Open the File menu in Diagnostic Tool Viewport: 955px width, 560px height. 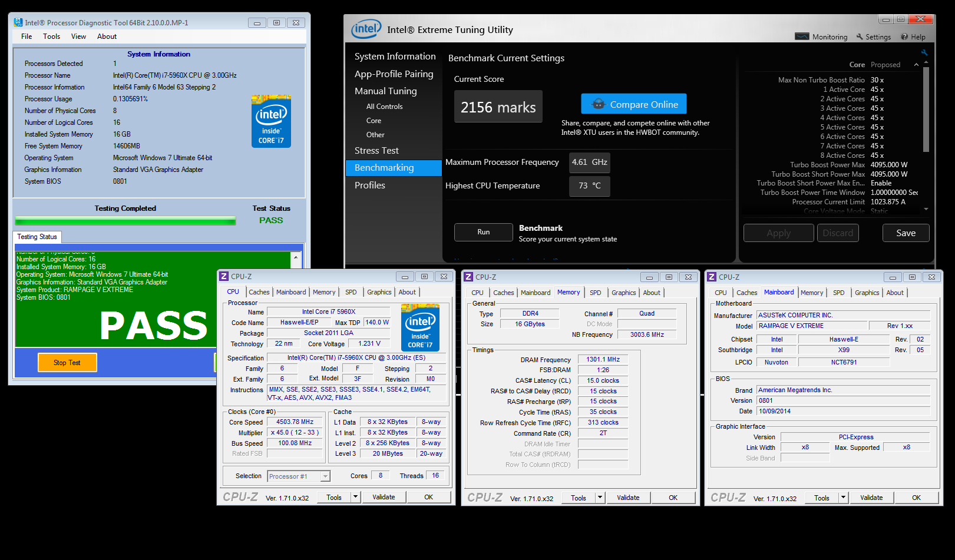(x=27, y=37)
